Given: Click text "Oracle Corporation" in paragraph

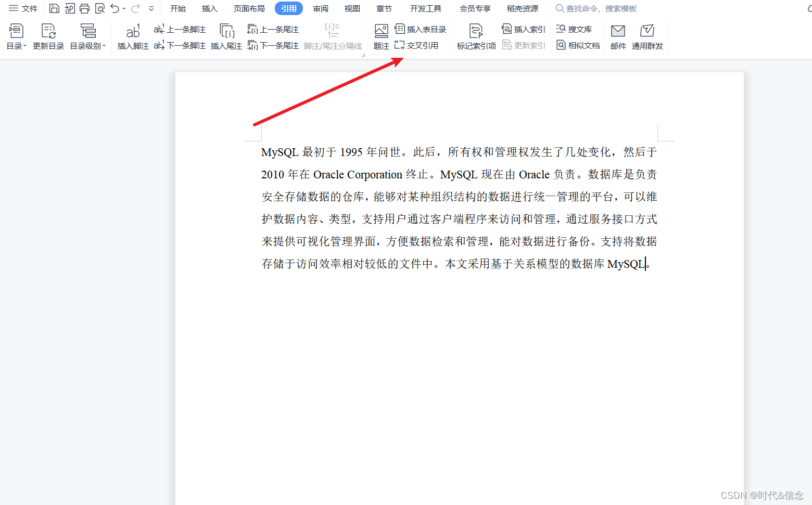Looking at the screenshot, I should point(358,174).
